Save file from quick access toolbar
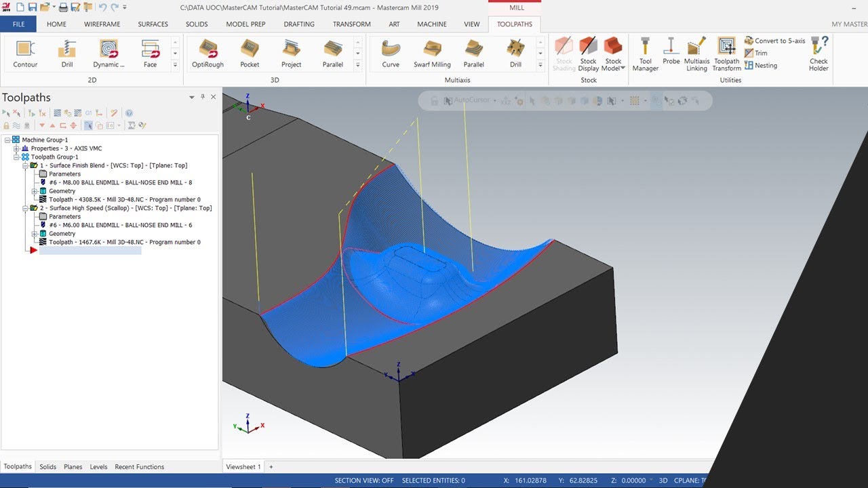Viewport: 868px width, 488px height. click(33, 7)
